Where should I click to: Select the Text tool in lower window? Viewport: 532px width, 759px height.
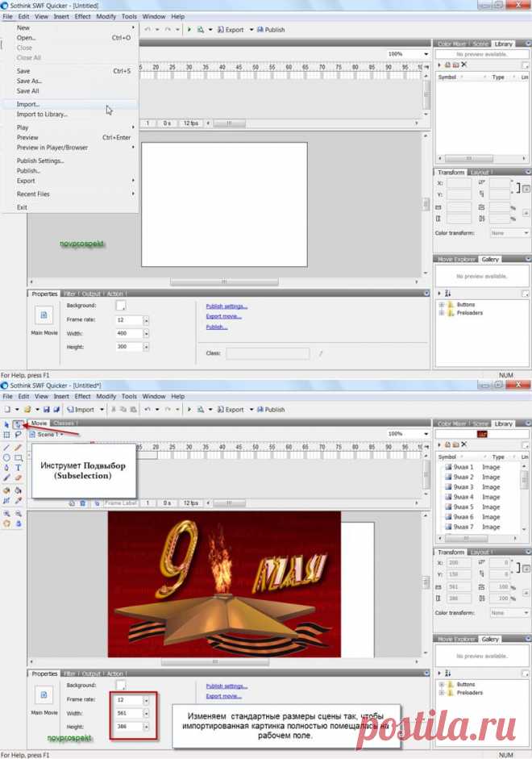(18, 468)
